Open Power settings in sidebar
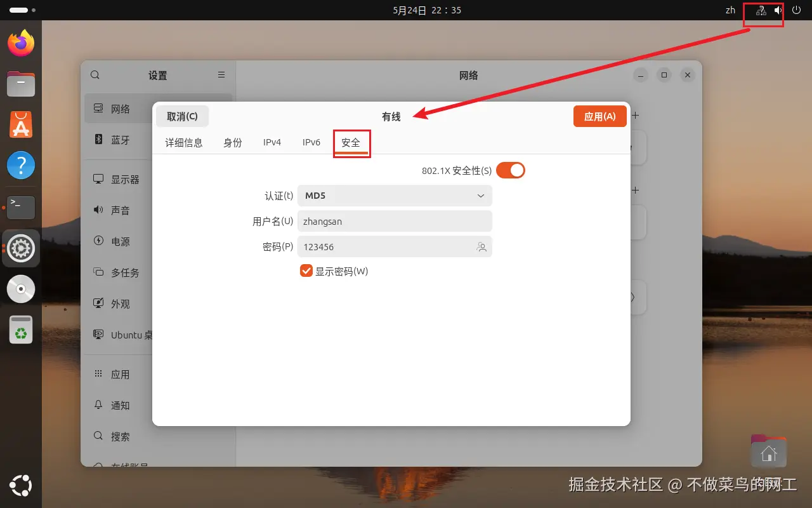The height and width of the screenshot is (508, 812). [118, 241]
